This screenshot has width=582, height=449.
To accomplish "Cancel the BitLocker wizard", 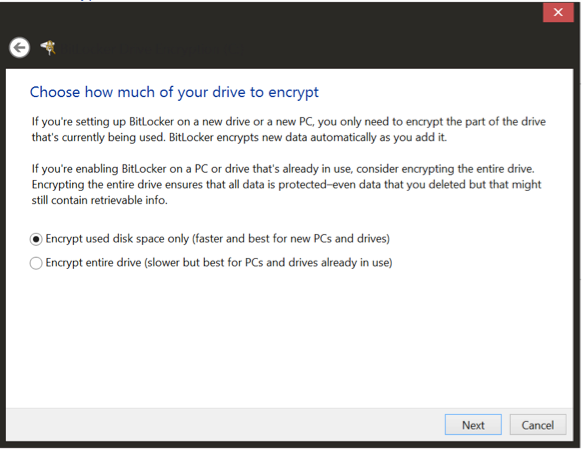I will (538, 425).
